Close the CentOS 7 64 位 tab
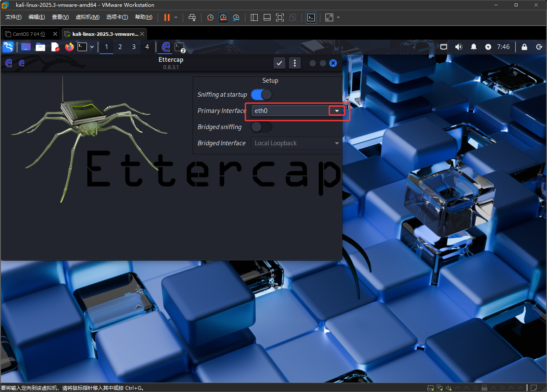Image resolution: width=547 pixels, height=392 pixels. tap(55, 34)
